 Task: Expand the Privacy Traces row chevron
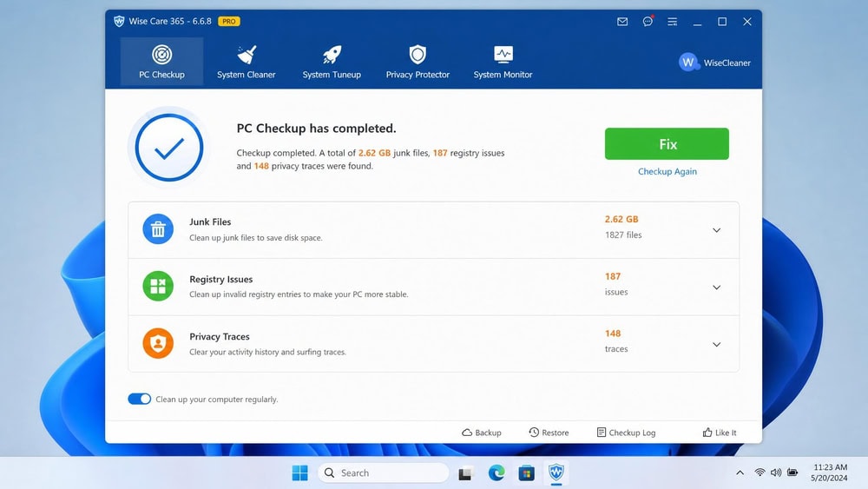(x=716, y=345)
